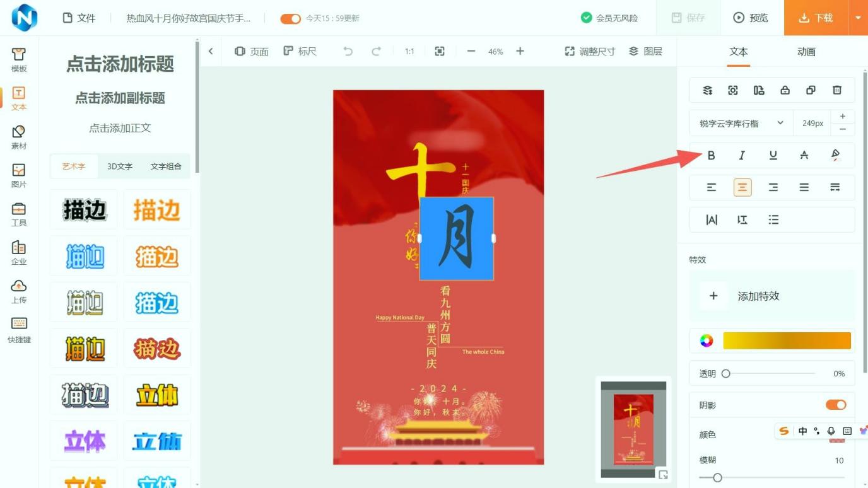
Task: Select center text alignment
Action: pyautogui.click(x=742, y=187)
